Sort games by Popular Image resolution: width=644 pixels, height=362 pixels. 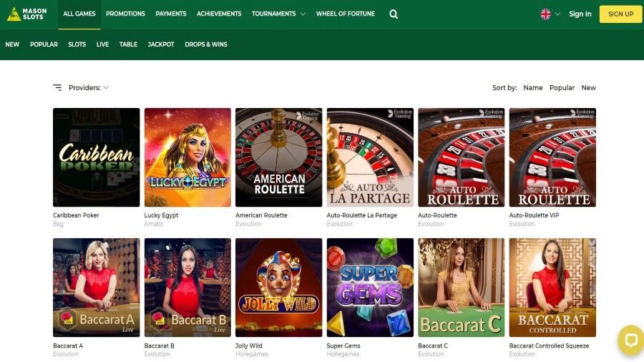(562, 87)
